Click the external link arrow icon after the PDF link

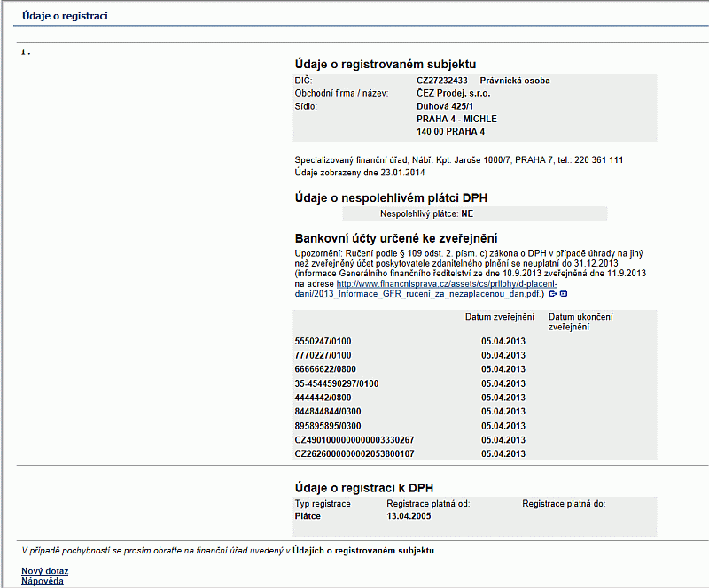tap(552, 294)
